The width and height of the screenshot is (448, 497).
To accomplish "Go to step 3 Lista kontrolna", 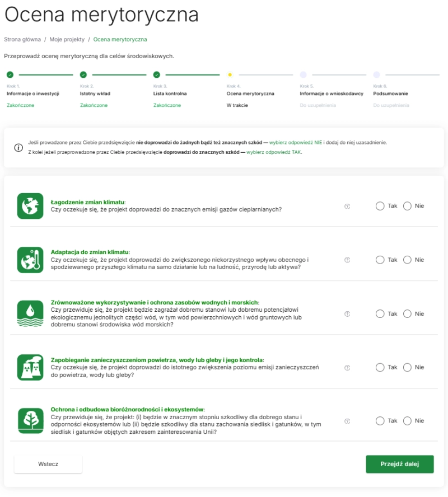I will tap(170, 93).
